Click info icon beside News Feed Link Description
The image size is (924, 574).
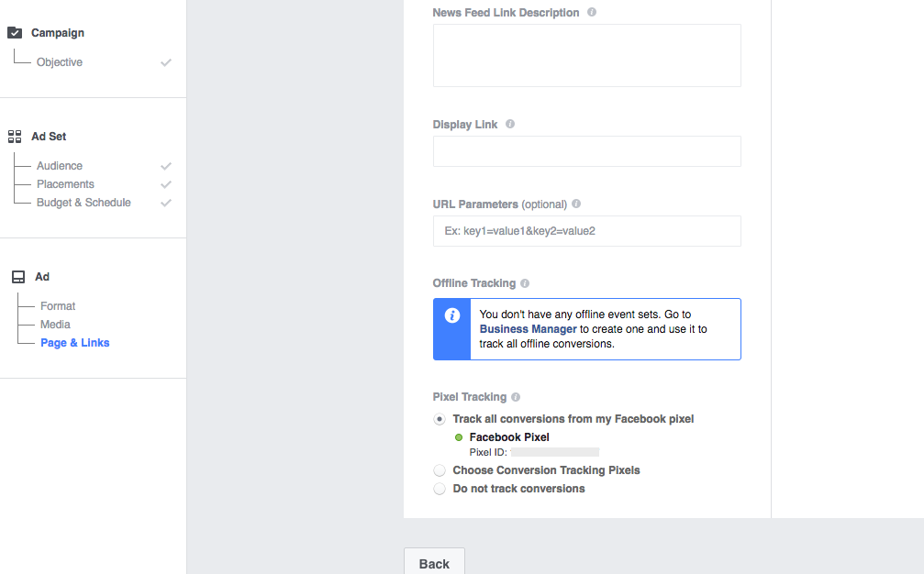pyautogui.click(x=592, y=13)
